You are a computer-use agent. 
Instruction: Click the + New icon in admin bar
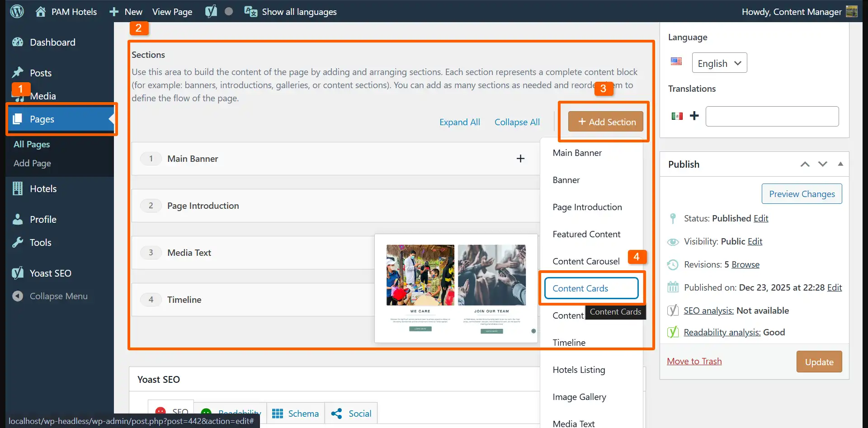(x=113, y=11)
